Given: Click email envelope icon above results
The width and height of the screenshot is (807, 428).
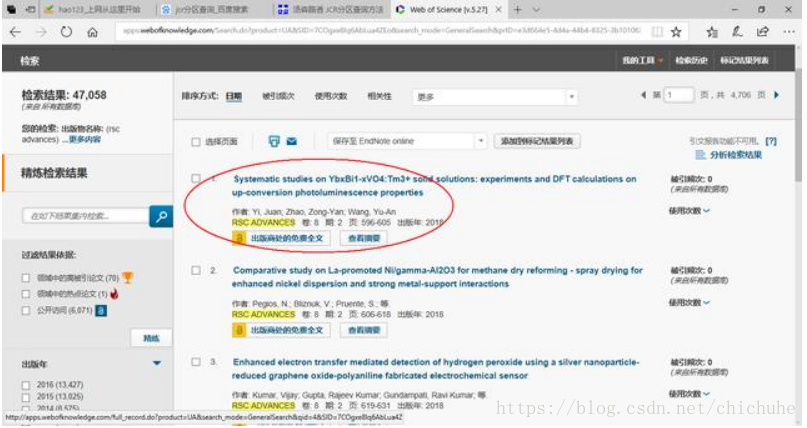Looking at the screenshot, I should (x=292, y=141).
